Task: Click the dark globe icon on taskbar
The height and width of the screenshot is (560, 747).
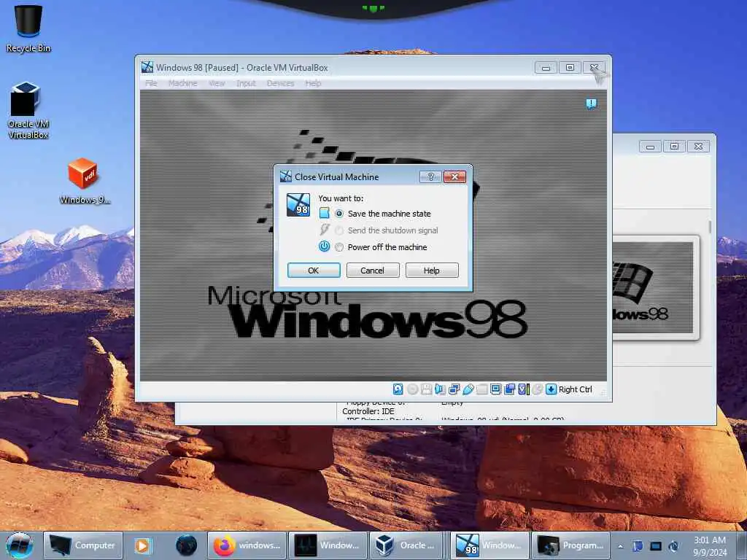Action: [186, 545]
